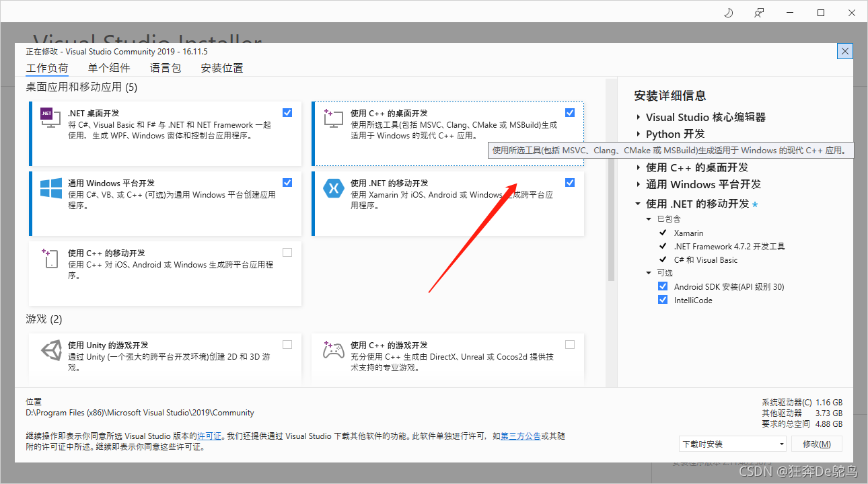Click the C# 和 Visual Basic component row
The width and height of the screenshot is (868, 484).
coord(706,259)
